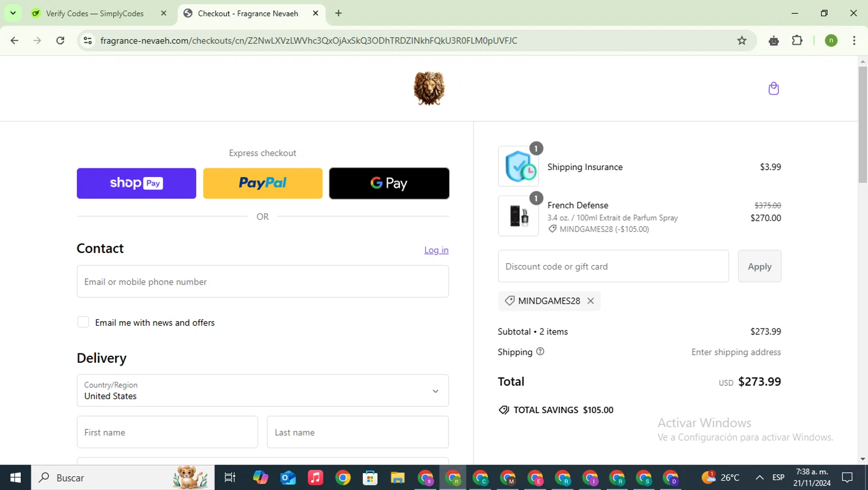Click the struck-through $375.00 price
Image resolution: width=868 pixels, height=490 pixels.
coord(768,205)
